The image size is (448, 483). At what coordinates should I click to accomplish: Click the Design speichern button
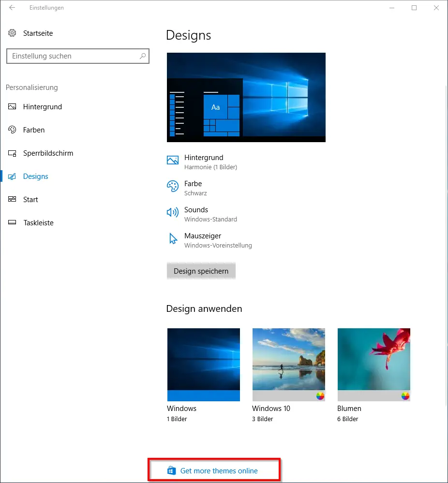click(201, 271)
